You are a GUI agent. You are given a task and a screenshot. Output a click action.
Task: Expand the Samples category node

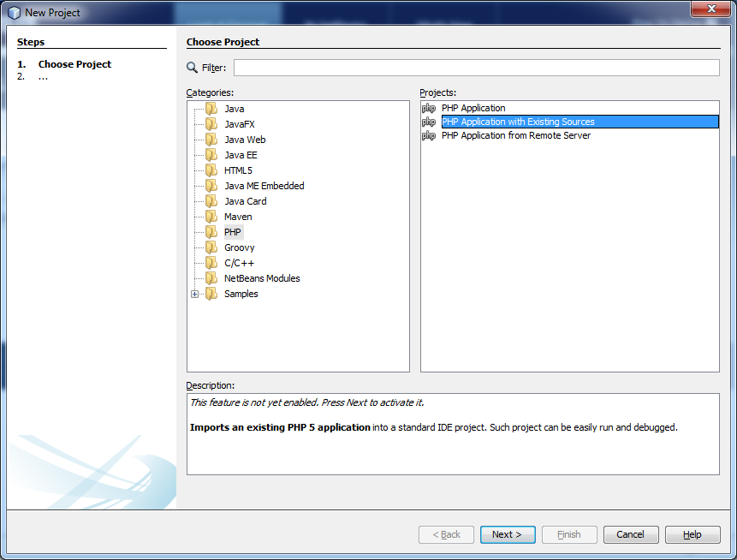[194, 294]
